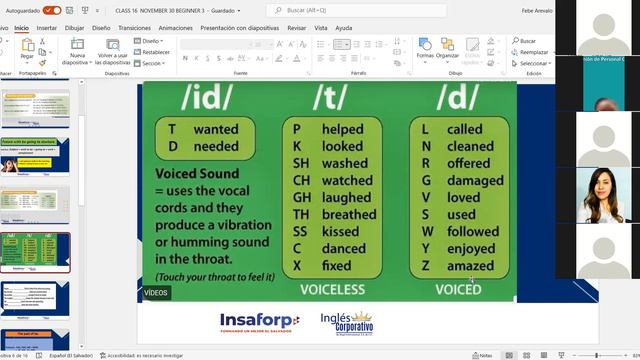Switch to Slide Sorter view icon

coord(527,356)
